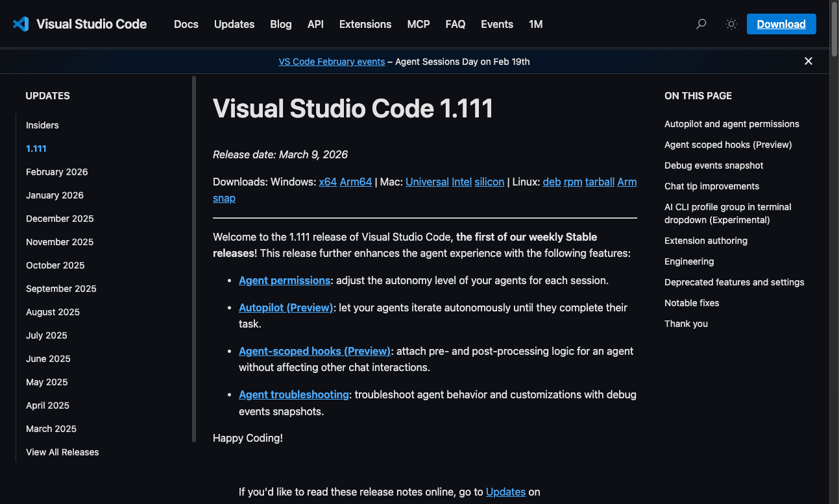Click the Updates link in the paragraph
Screen dimensions: 839x504
[x=505, y=492]
